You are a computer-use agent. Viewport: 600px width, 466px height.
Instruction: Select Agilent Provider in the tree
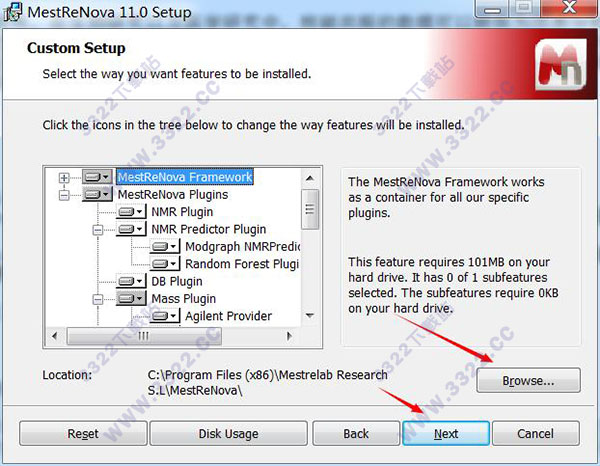coord(228,316)
